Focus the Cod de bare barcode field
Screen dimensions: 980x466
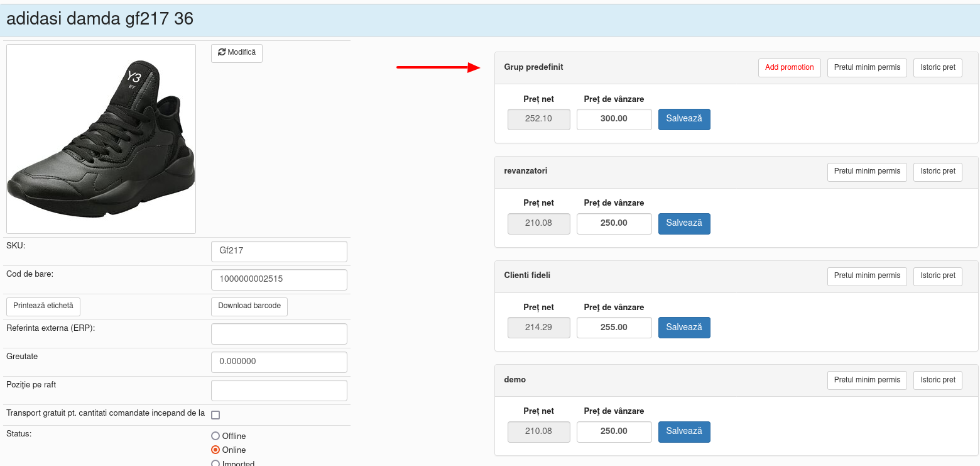coord(279,280)
